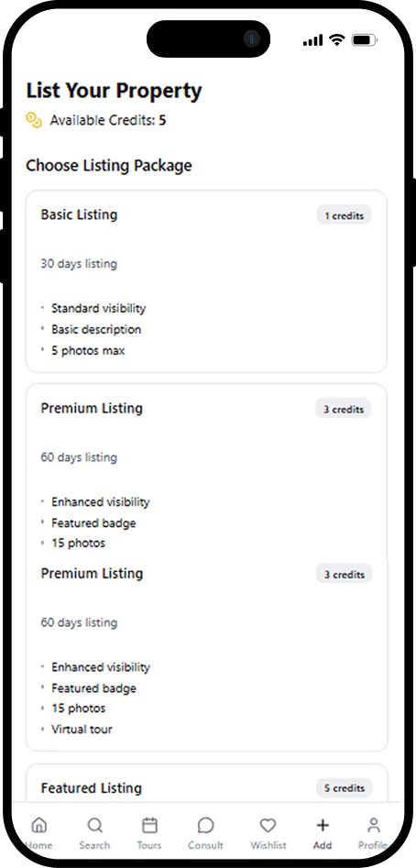The width and height of the screenshot is (416, 868).
Task: Tap the Search magnifier icon
Action: tap(94, 825)
